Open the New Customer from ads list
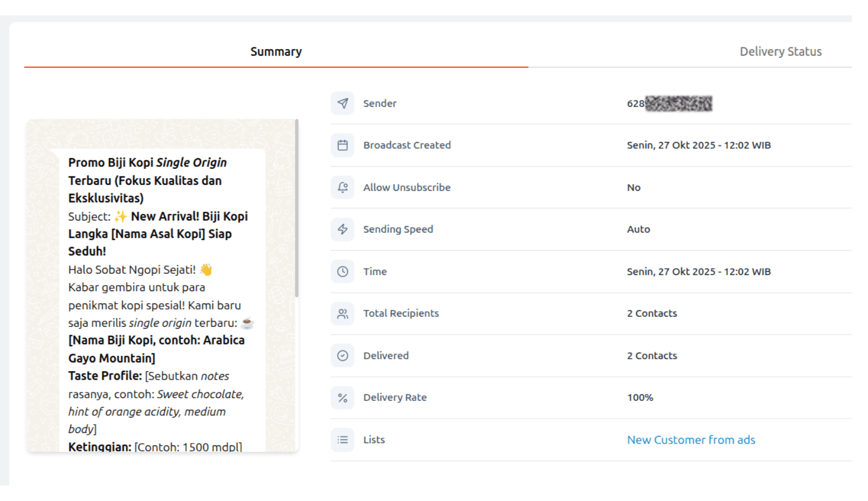This screenshot has width=868, height=501. [691, 440]
